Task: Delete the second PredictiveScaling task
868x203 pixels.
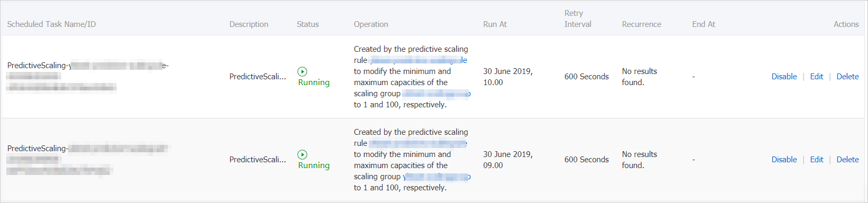Action: tap(847, 160)
